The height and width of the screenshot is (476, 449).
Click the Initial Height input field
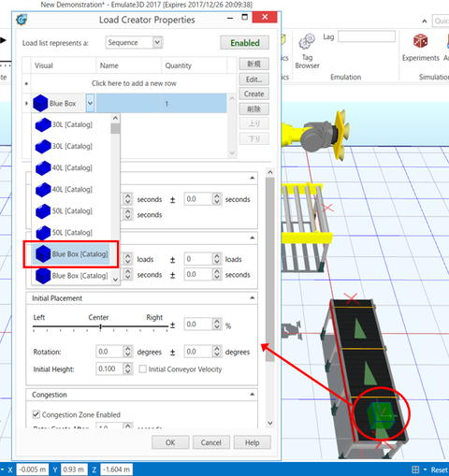click(109, 368)
